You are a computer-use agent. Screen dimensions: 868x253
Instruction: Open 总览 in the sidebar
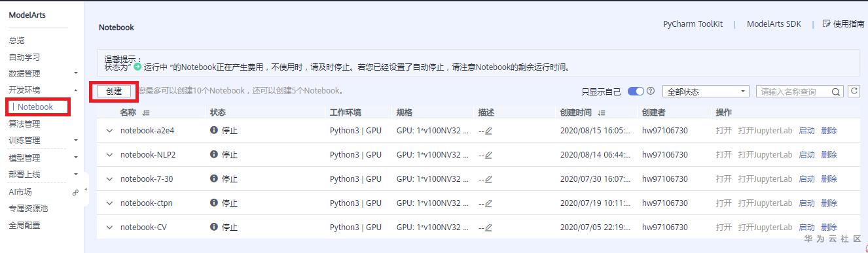16,41
